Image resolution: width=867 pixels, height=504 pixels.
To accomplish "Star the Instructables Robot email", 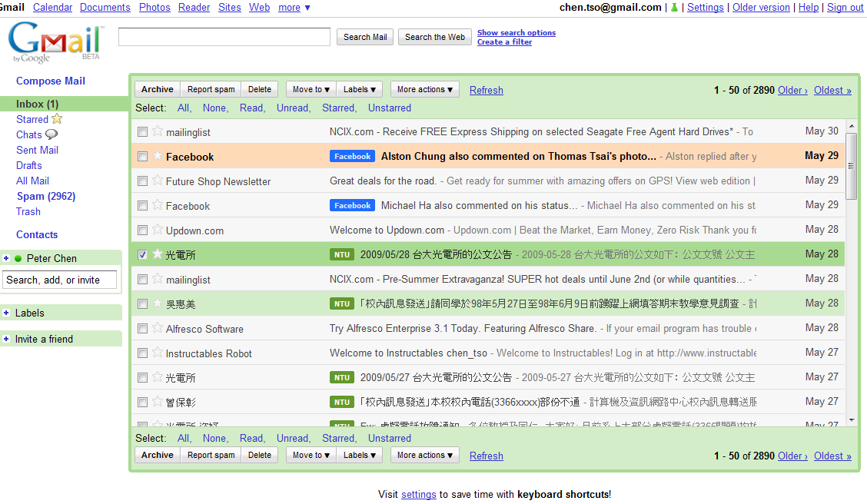I will click(158, 353).
